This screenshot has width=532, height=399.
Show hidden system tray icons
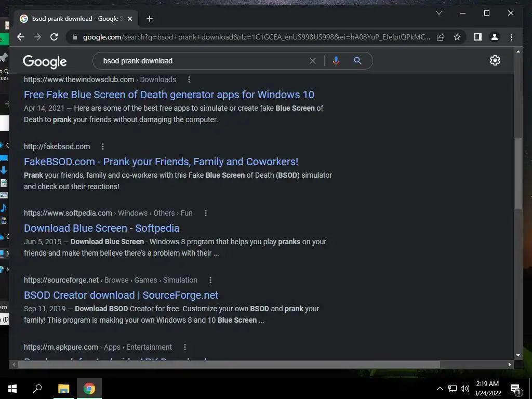coord(440,389)
